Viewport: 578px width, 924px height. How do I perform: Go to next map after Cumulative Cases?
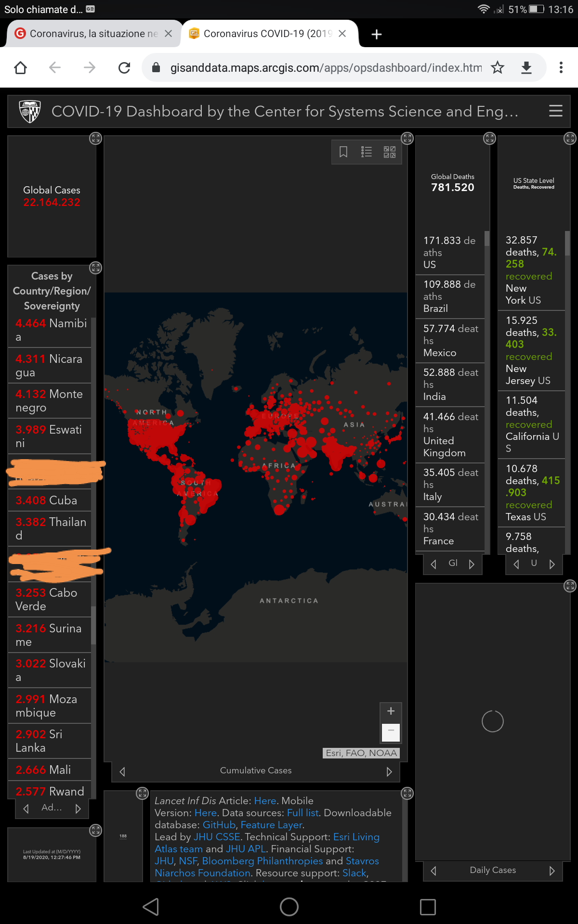click(389, 771)
